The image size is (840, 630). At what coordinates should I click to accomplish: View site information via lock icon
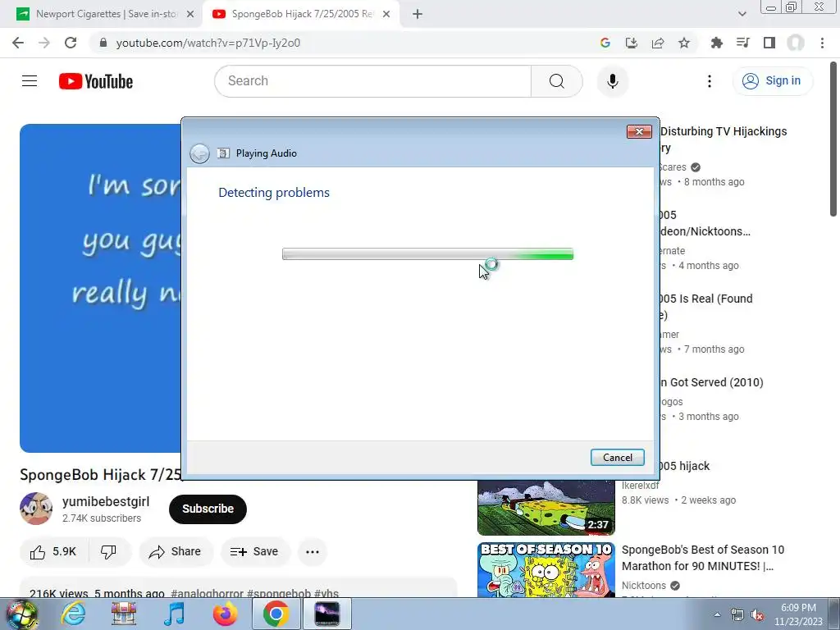click(x=103, y=43)
